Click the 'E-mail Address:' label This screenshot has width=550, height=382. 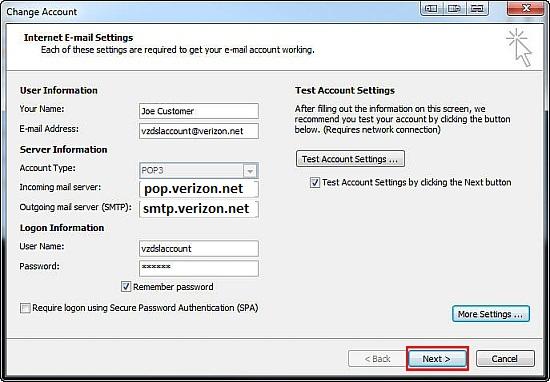(49, 129)
